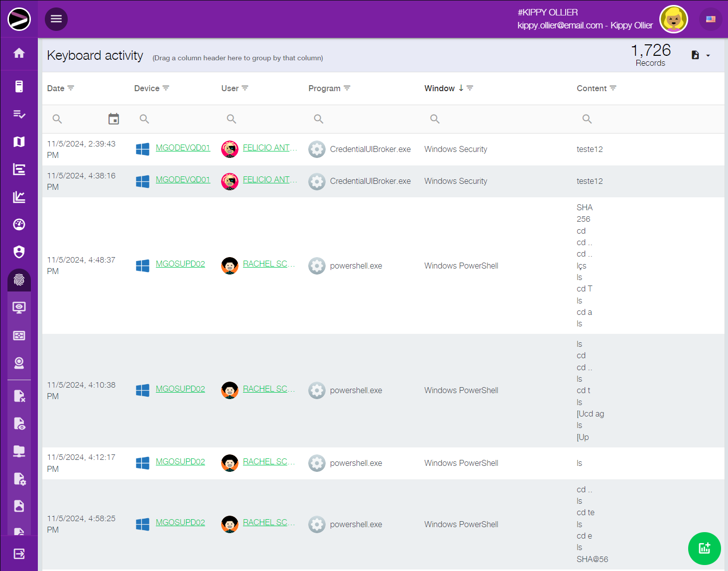Click the logout icon in sidebar
Viewport: 728px width, 571px height.
tap(19, 554)
